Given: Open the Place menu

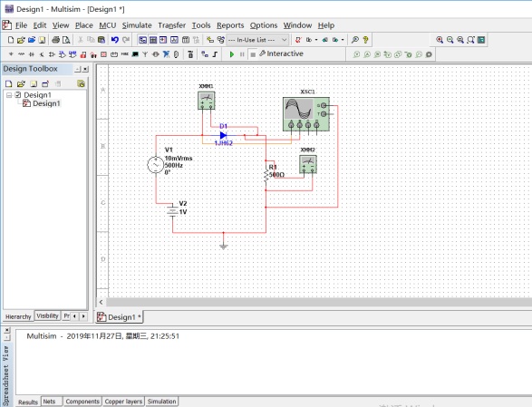Looking at the screenshot, I should point(83,25).
